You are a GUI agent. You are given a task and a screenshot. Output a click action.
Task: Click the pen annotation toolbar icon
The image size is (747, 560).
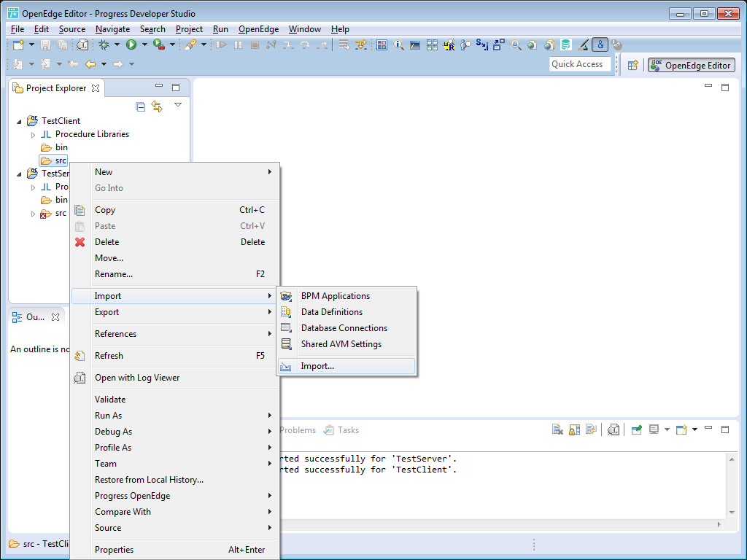click(x=583, y=44)
